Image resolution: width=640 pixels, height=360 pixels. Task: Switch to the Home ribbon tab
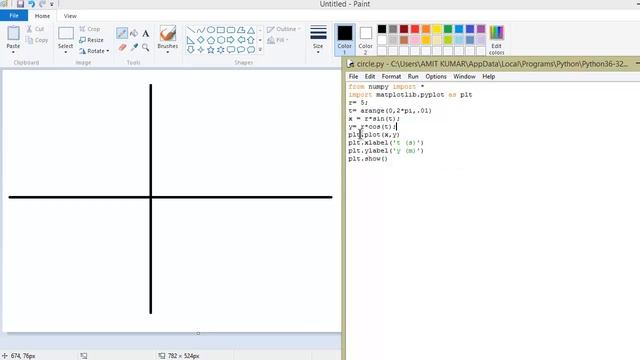point(42,16)
